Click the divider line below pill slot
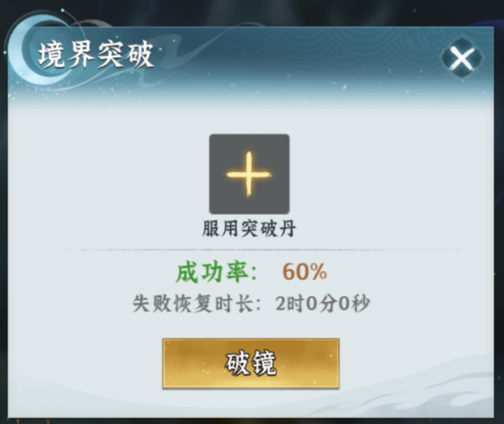The width and height of the screenshot is (504, 424). 254,249
